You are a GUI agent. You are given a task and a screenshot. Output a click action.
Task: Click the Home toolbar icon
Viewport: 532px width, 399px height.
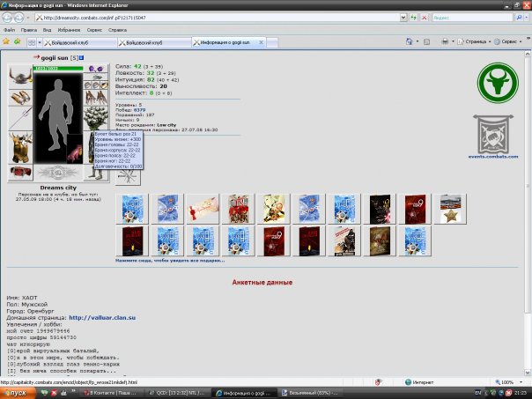[410, 41]
